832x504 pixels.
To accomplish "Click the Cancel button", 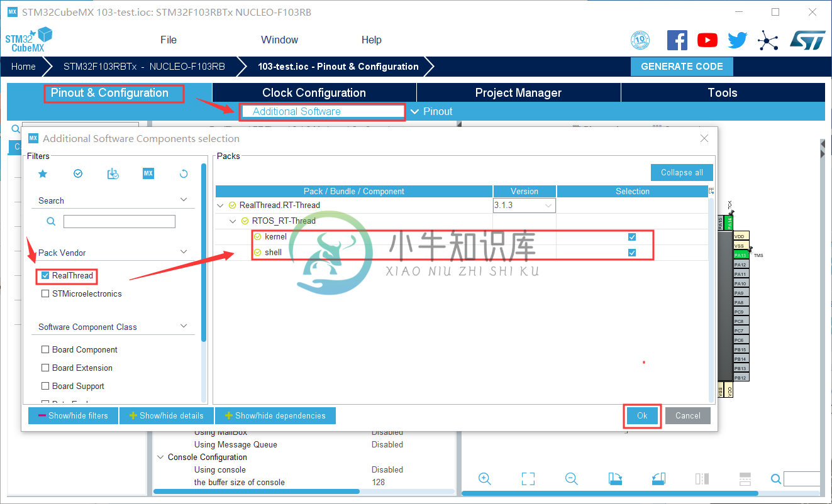I will coord(688,415).
